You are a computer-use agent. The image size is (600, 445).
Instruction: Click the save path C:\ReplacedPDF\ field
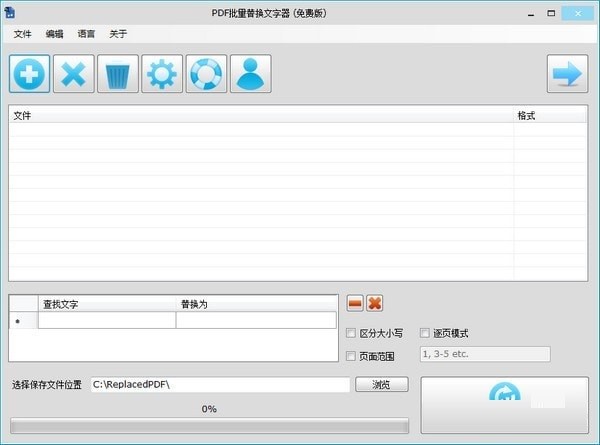pos(220,385)
